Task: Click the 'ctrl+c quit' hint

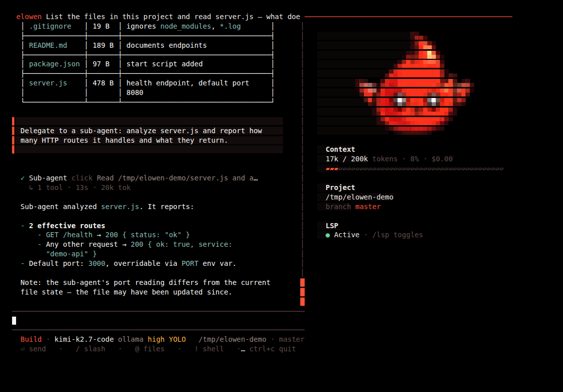Action: point(272,349)
